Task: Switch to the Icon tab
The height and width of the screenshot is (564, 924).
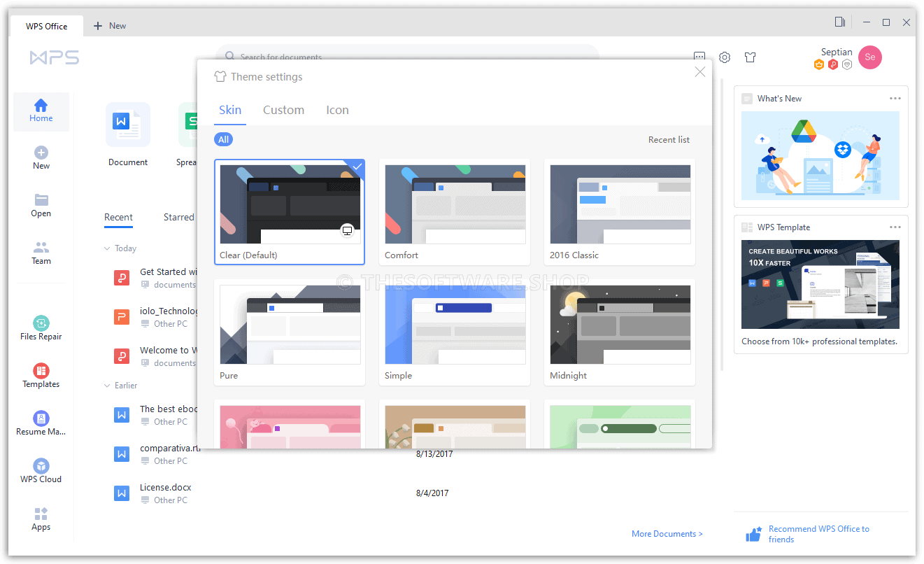Action: click(x=337, y=110)
